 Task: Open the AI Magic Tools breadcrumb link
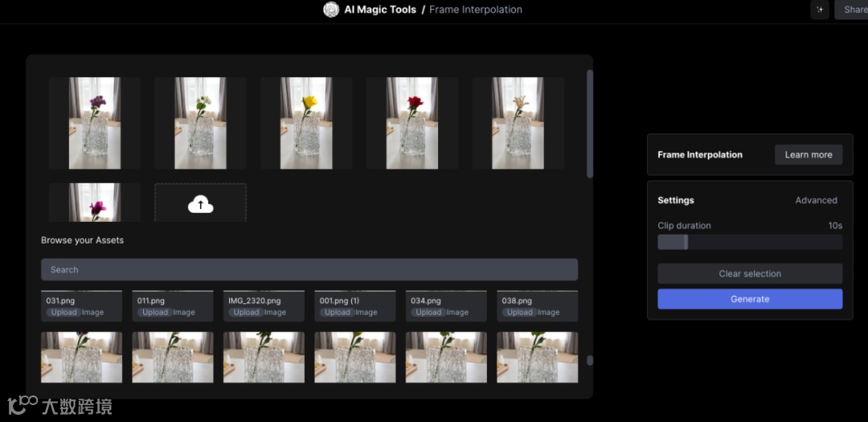pyautogui.click(x=379, y=10)
